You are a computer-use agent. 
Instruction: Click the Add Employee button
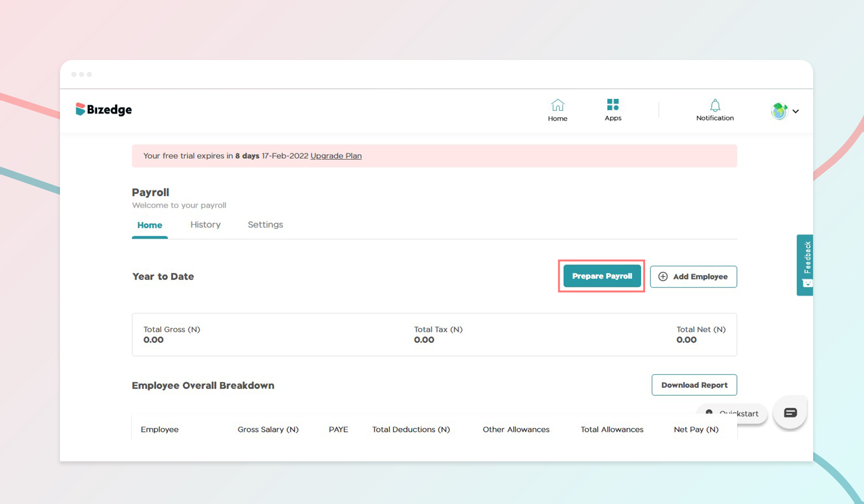(693, 276)
